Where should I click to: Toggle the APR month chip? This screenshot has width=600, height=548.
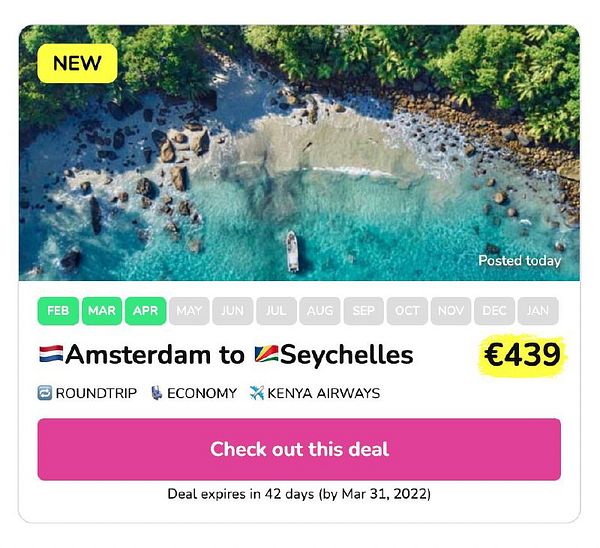tap(145, 311)
